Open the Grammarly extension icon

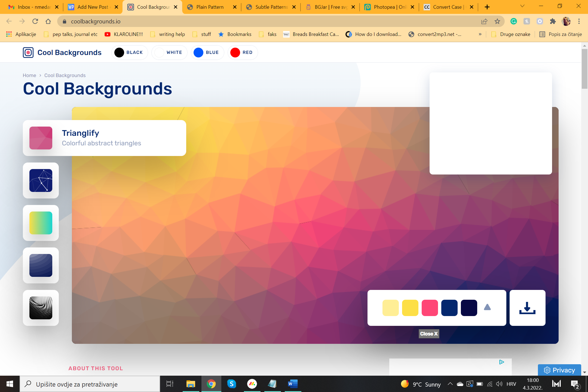pyautogui.click(x=513, y=21)
